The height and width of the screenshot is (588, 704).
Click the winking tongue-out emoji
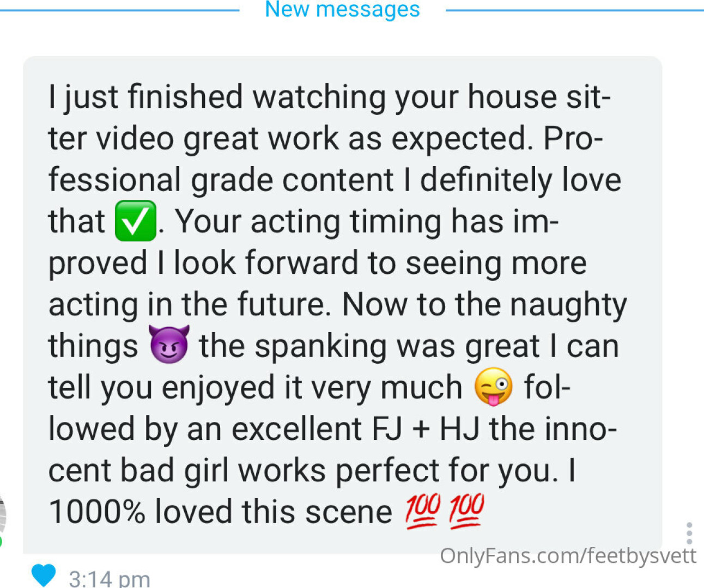[x=493, y=387]
